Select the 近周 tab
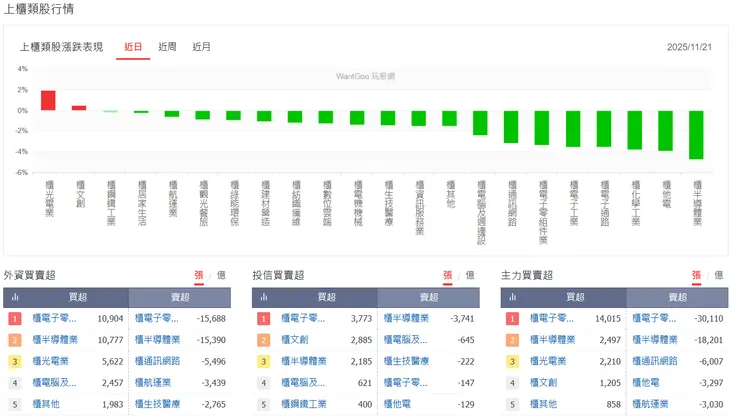The width and height of the screenshot is (740, 419). pyautogui.click(x=167, y=47)
